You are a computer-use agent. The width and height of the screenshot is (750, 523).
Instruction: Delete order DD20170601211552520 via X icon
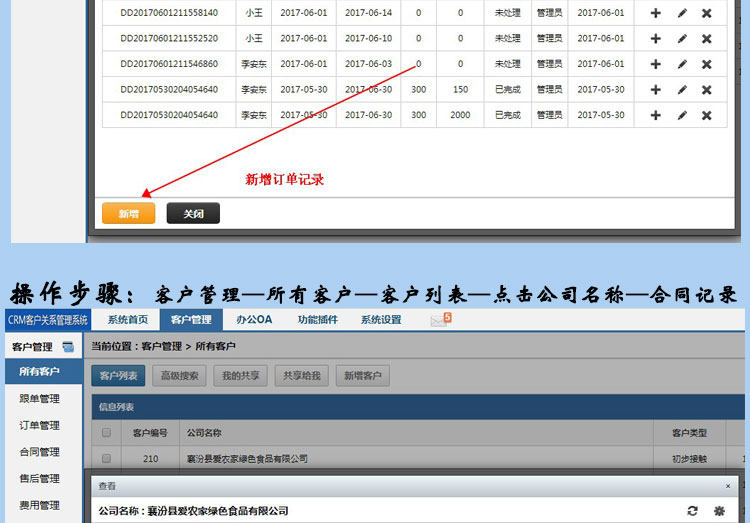(x=706, y=39)
